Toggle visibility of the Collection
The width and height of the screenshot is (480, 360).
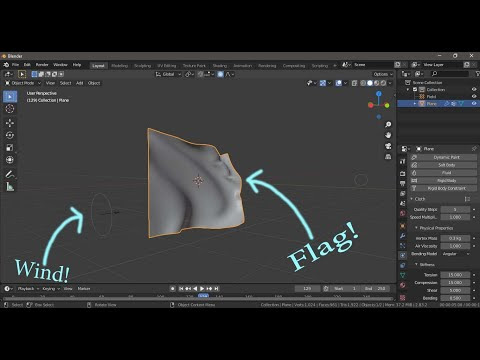474,89
